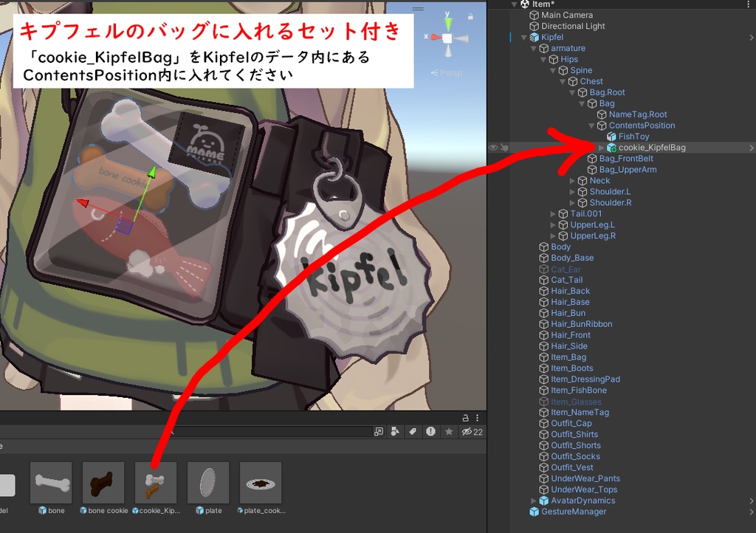Toggle scene gizmo rotation lock
The image size is (756, 533).
coord(470,16)
